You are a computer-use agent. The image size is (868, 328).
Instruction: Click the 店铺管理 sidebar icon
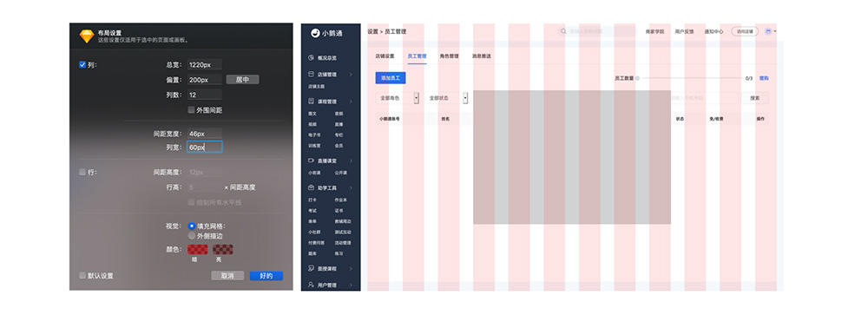[312, 74]
